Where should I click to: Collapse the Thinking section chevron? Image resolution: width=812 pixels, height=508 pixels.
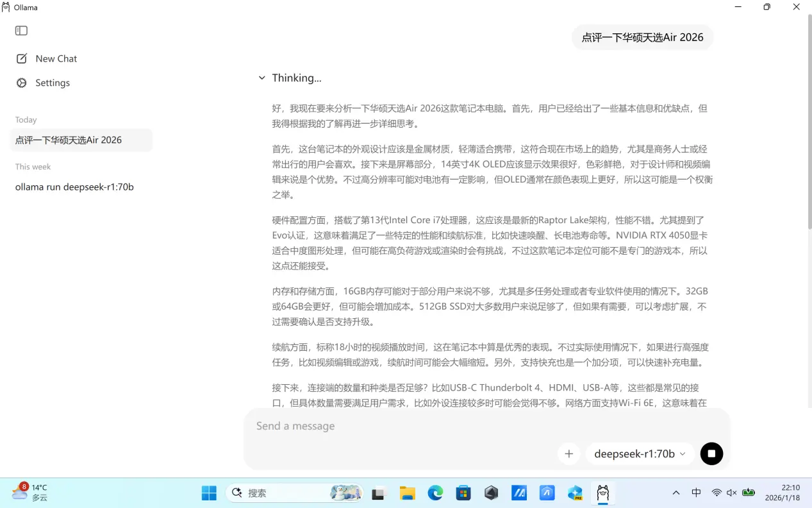(x=261, y=78)
